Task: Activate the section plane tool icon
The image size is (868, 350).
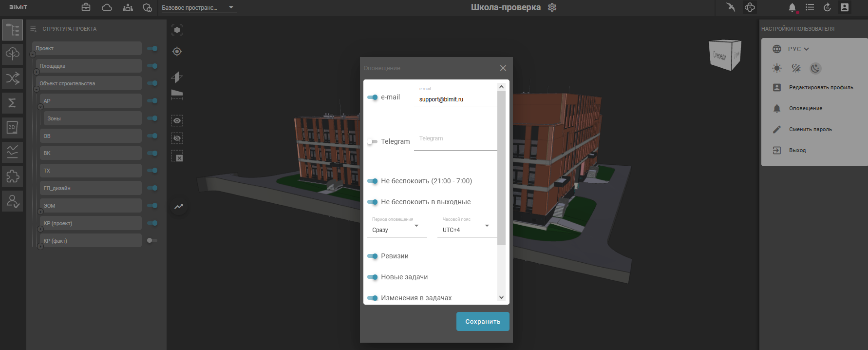Action: [x=177, y=77]
